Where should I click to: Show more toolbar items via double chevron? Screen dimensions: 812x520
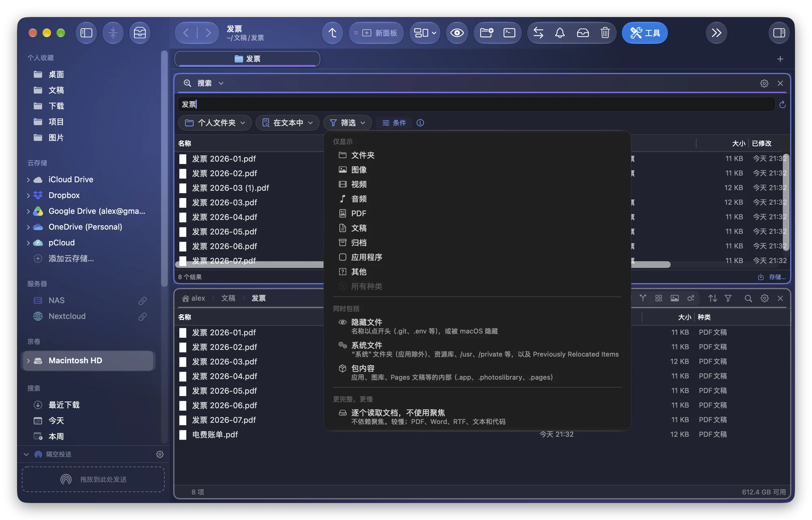(x=716, y=33)
